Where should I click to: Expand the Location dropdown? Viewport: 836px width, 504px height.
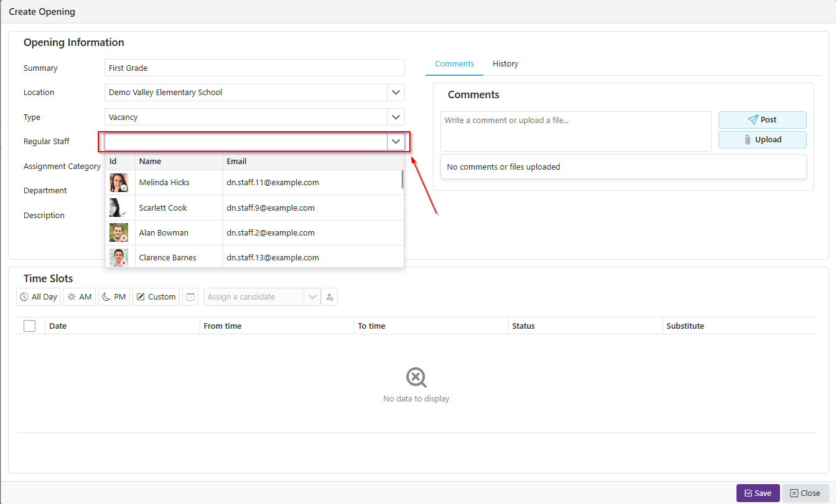click(x=396, y=93)
